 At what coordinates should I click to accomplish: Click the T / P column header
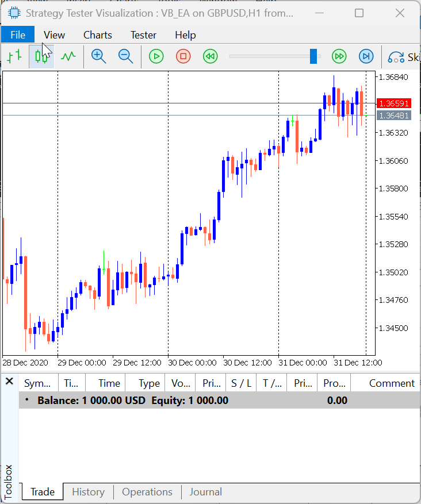[271, 383]
